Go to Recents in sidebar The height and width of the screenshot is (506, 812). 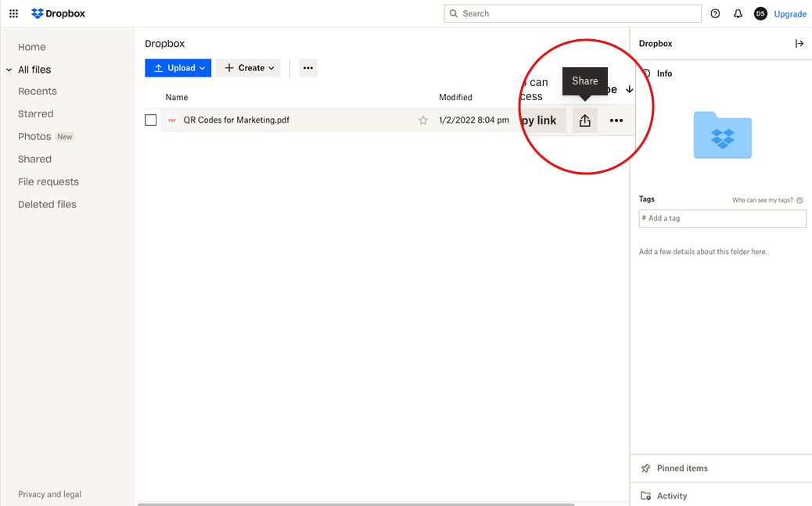(x=38, y=92)
